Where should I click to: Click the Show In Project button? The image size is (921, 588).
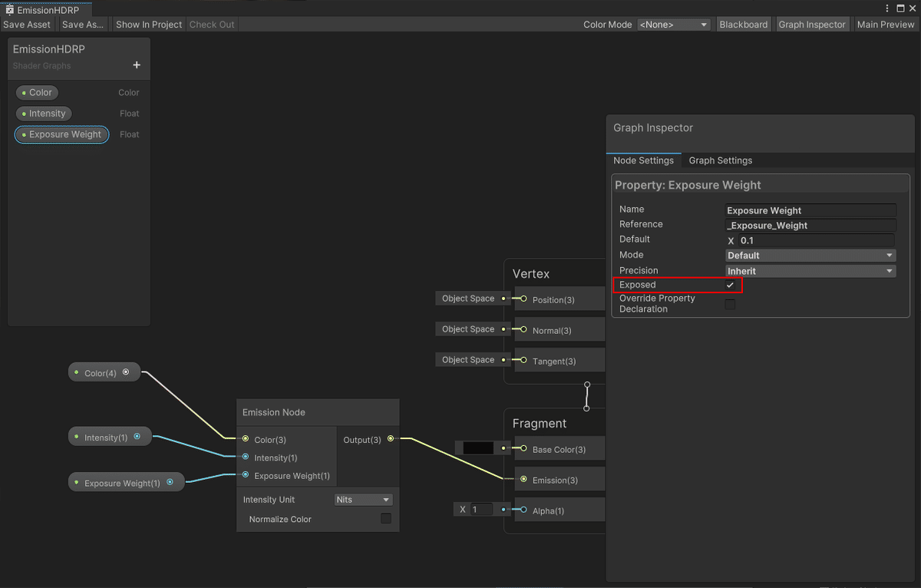click(148, 24)
